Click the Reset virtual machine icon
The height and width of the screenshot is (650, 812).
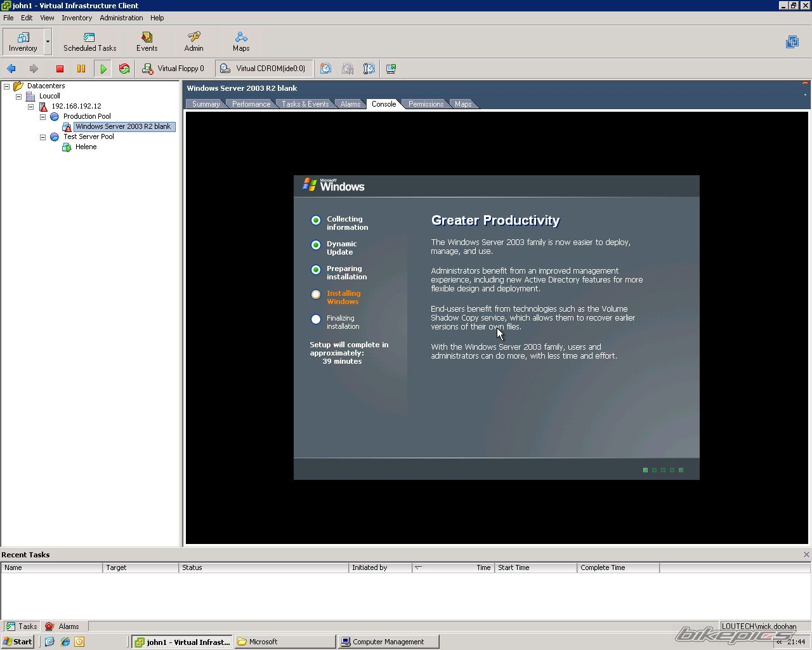coord(124,69)
